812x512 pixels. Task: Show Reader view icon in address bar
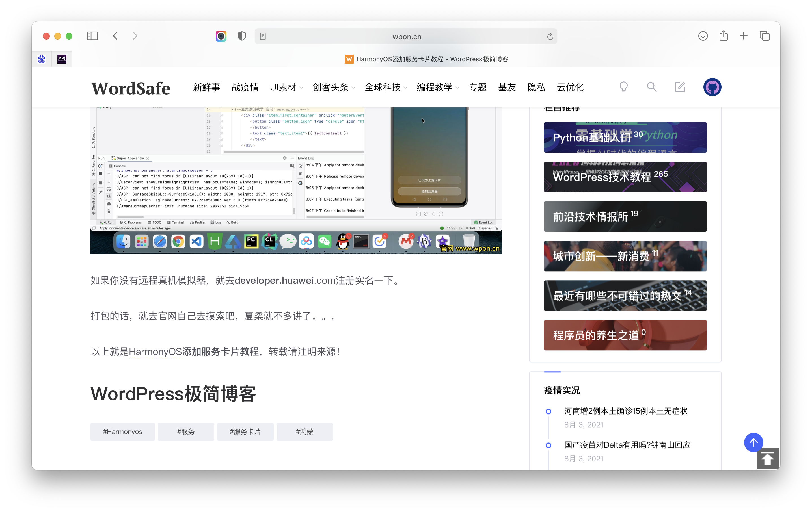263,36
